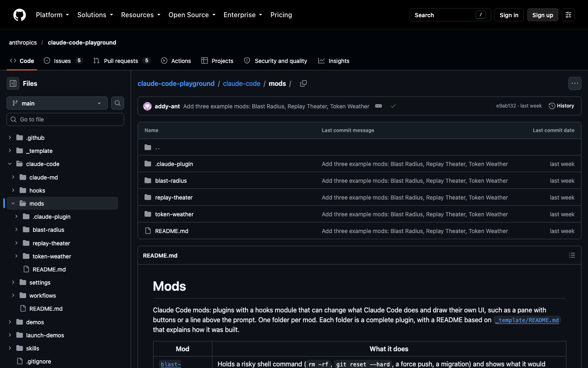This screenshot has height=368, width=588.
Task: Open the Pricing link
Action: [281, 15]
